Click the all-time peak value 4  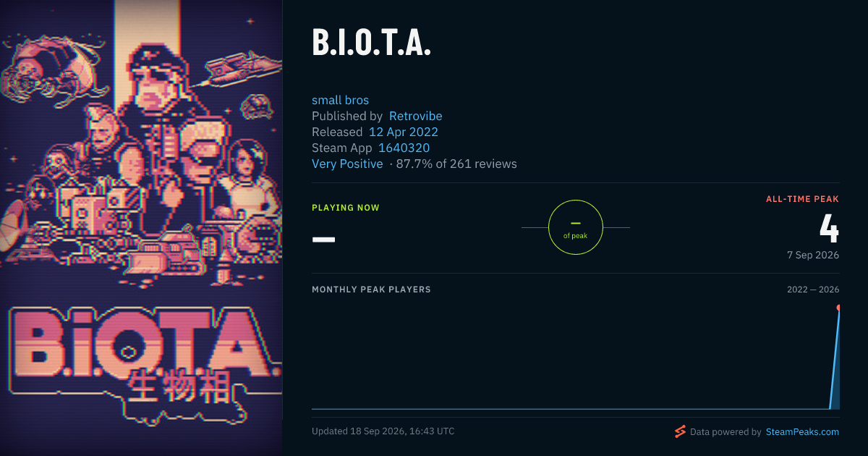point(829,228)
